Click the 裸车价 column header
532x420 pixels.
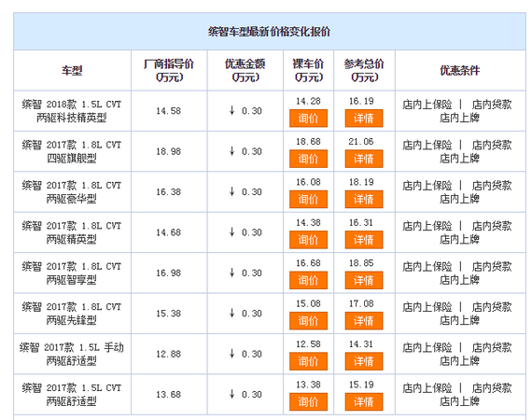(x=308, y=71)
